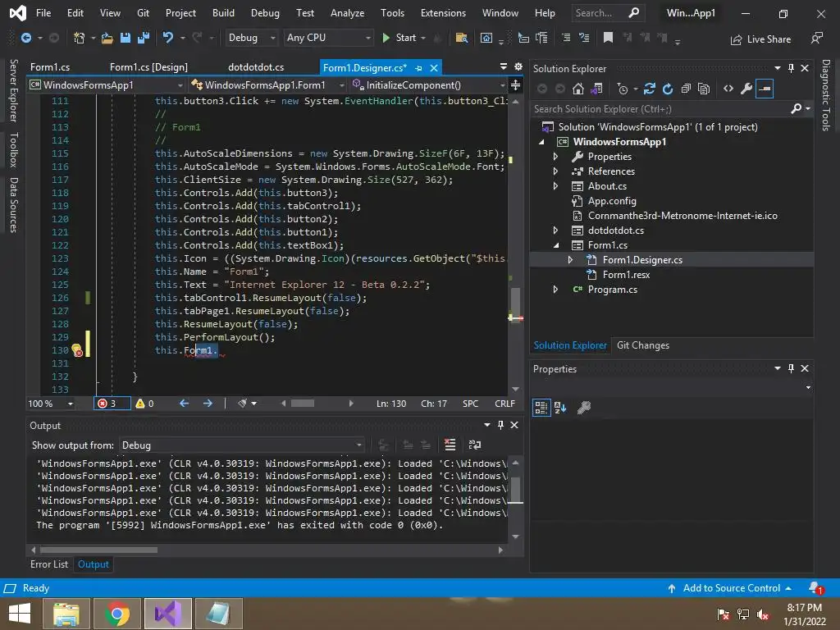Open the Any CPU platform dropdown

pos(327,38)
